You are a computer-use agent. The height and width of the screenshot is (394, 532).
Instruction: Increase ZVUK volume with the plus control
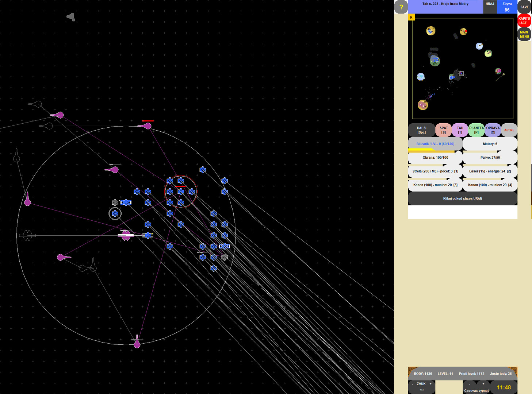tap(430, 384)
